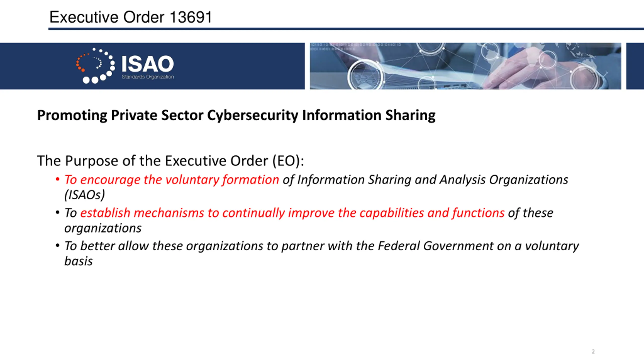Select the (ISAOs) abbreviation text

(85, 195)
